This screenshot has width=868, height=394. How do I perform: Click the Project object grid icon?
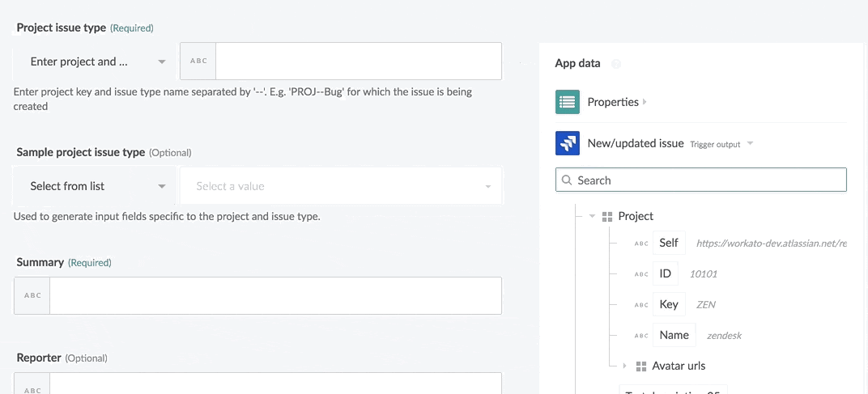point(607,217)
